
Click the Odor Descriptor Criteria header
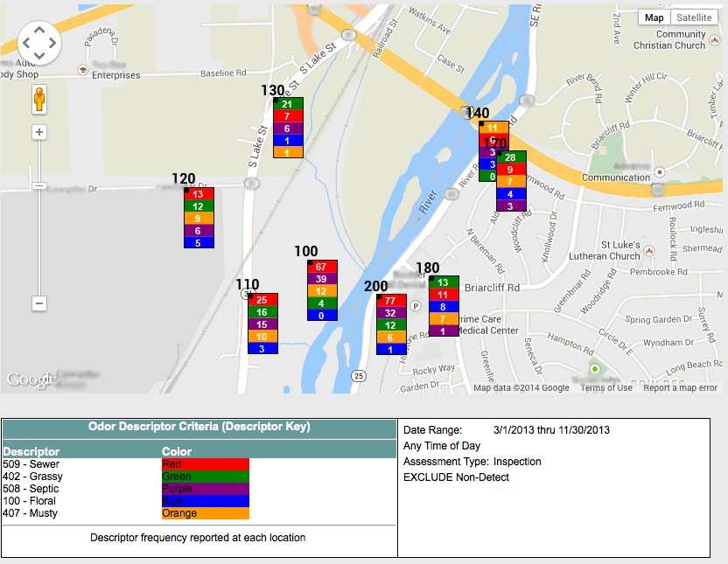(199, 427)
